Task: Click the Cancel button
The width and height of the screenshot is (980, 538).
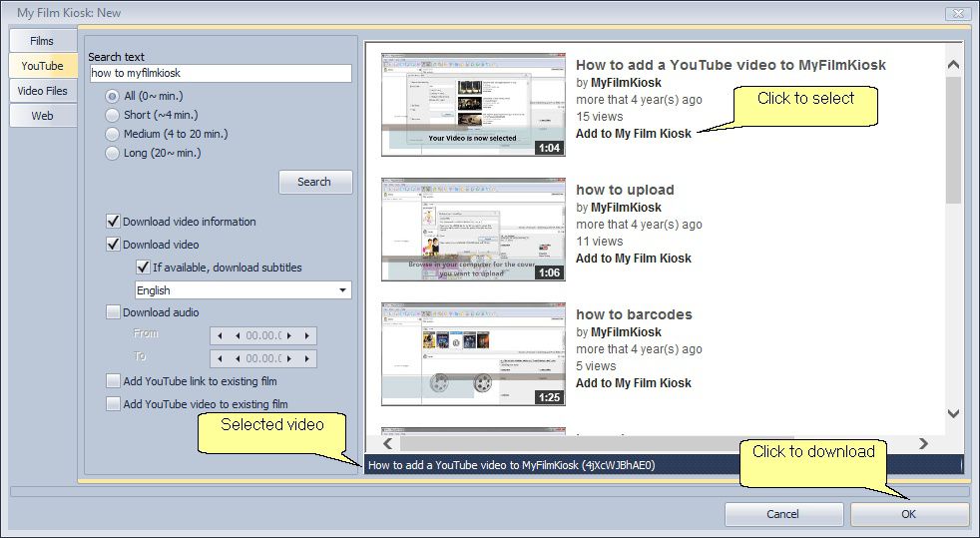Action: (783, 514)
